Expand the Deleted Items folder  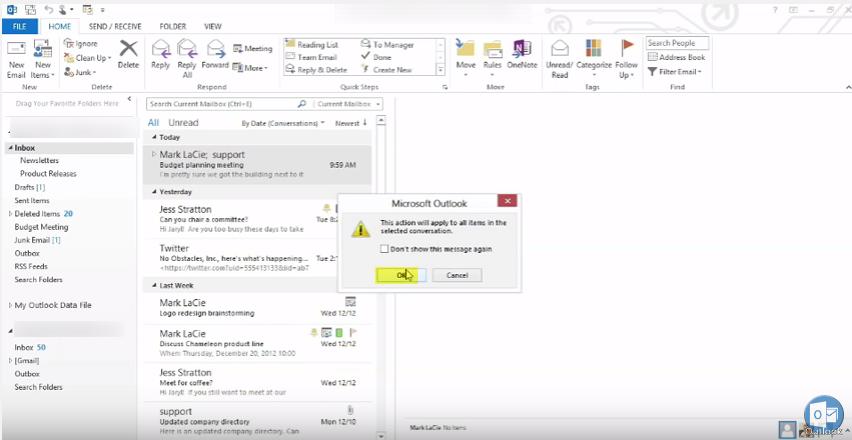click(10, 214)
